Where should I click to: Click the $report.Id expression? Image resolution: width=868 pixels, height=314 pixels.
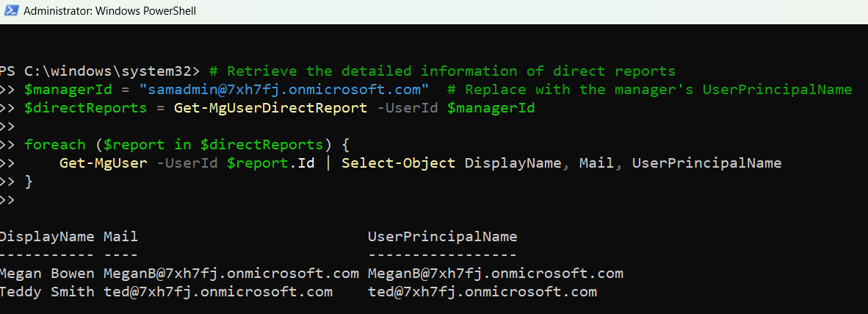(x=270, y=163)
